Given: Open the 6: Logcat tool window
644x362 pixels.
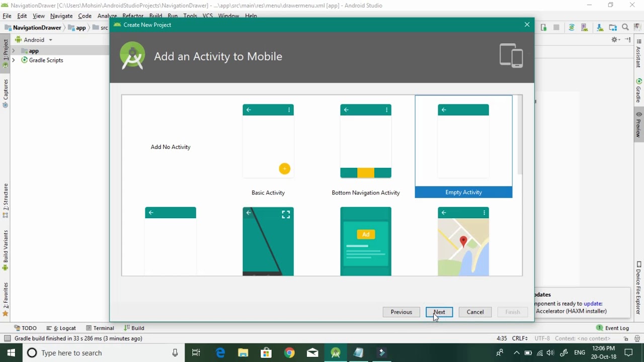Looking at the screenshot, I should [61, 328].
